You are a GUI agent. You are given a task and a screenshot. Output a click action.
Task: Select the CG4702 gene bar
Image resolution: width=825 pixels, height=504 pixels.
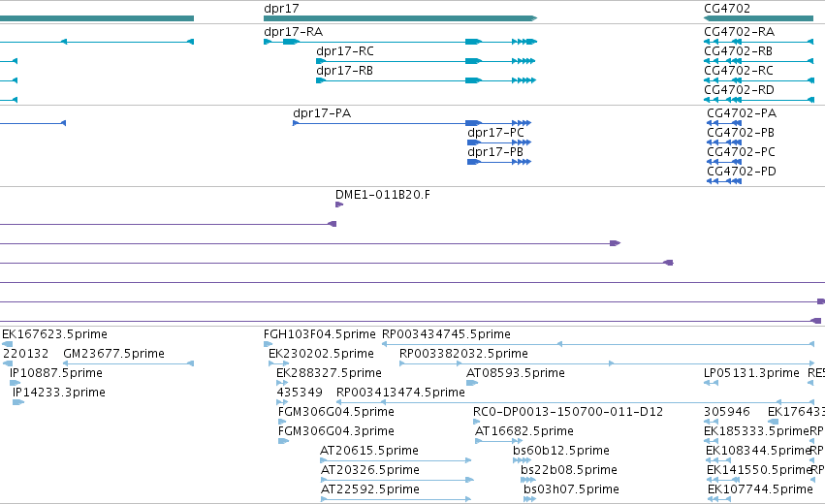[759, 18]
